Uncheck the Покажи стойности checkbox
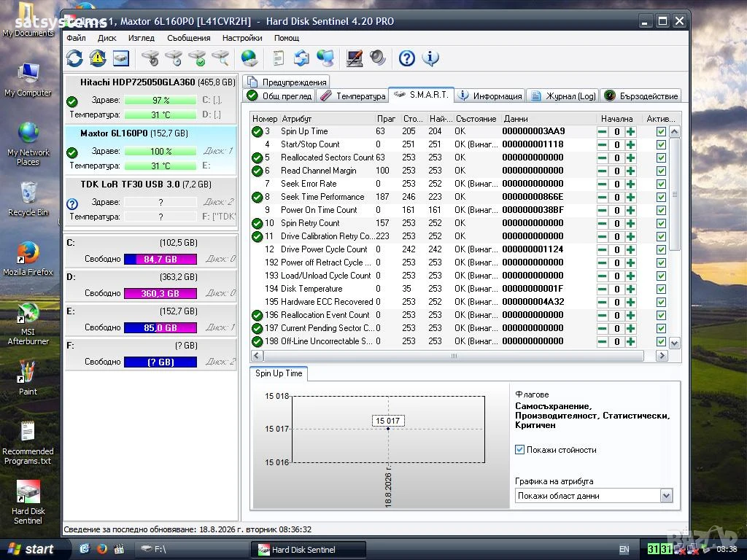 pos(519,449)
